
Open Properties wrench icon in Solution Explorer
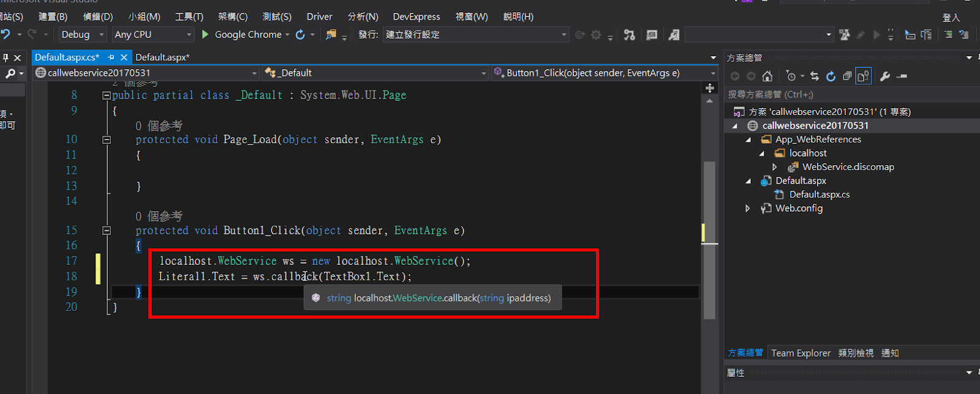coord(885,76)
